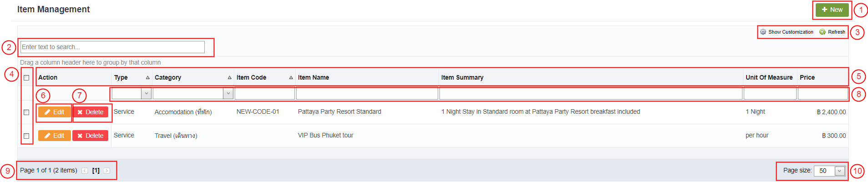Sort by the Item Name column header

pos(313,78)
